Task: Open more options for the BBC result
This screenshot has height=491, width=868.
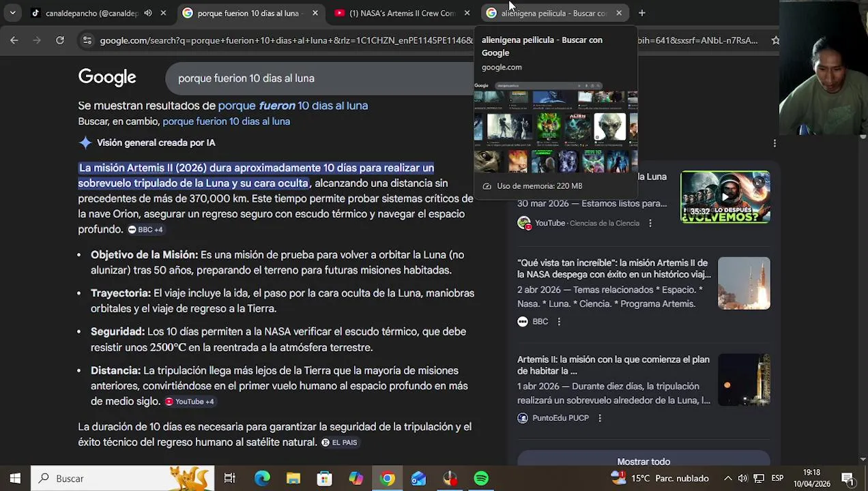Action: [559, 321]
